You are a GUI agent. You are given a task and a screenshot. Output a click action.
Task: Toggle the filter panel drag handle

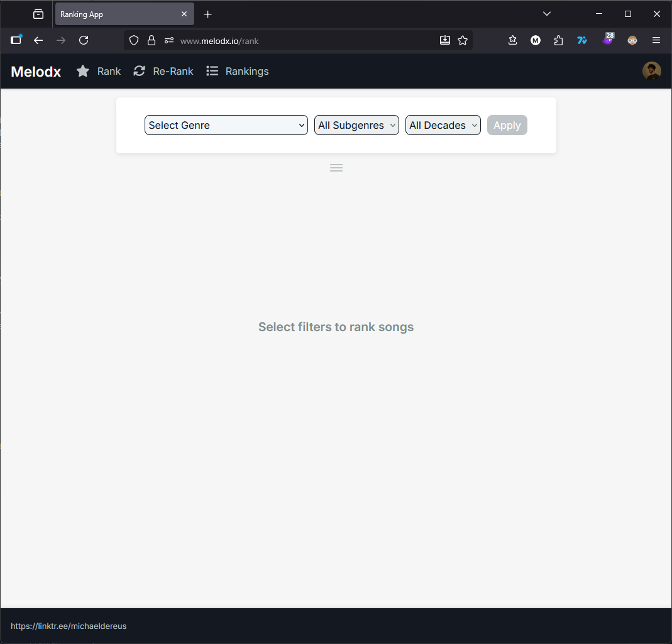pyautogui.click(x=336, y=168)
